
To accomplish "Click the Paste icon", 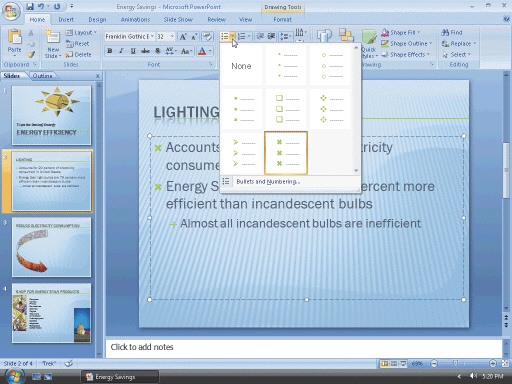I will click(x=15, y=36).
